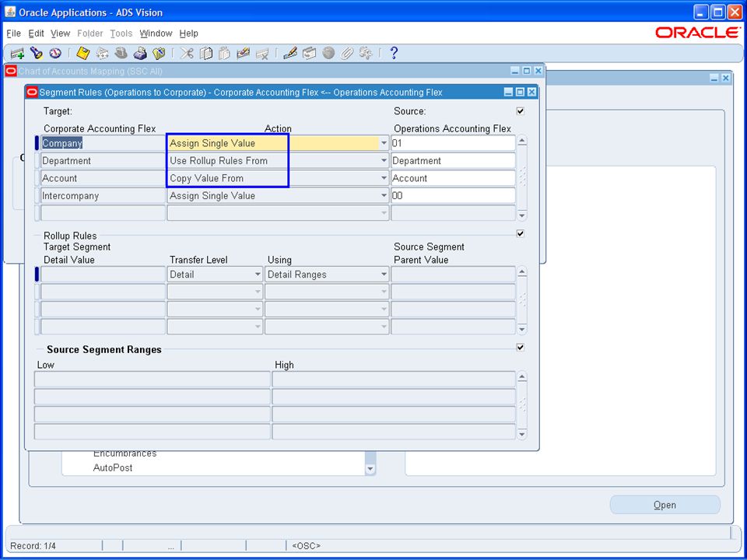Toggle the Source Segment Ranges checkbox
Viewport: 747px width, 560px height.
tap(521, 348)
